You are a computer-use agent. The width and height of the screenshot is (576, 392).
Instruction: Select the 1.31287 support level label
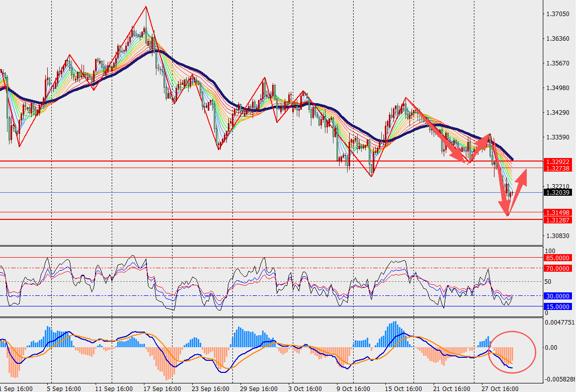click(x=558, y=220)
